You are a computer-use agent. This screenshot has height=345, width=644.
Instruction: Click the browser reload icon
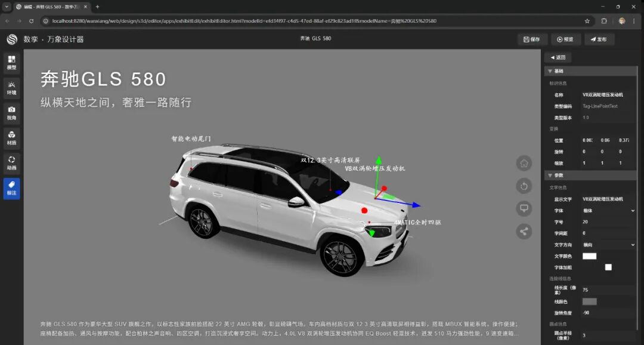(31, 21)
